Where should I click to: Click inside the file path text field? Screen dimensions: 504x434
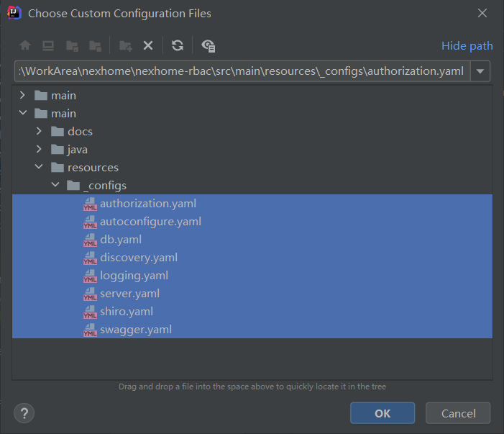pyautogui.click(x=241, y=71)
